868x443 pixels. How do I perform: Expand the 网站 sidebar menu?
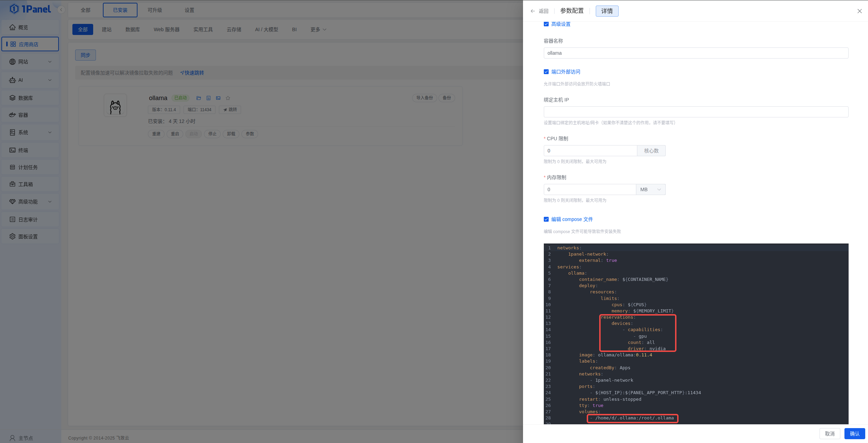[30, 62]
